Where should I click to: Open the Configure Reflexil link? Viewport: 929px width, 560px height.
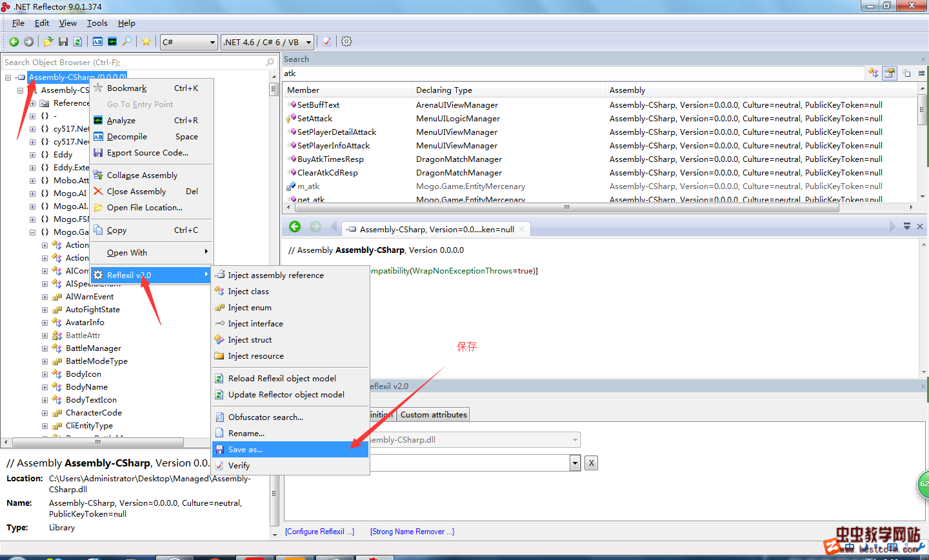(x=320, y=532)
